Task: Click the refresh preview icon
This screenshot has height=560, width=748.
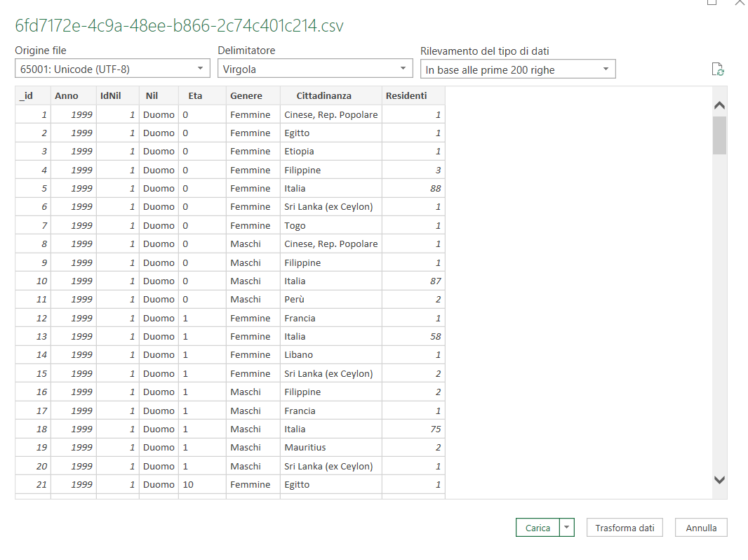Action: click(x=717, y=69)
